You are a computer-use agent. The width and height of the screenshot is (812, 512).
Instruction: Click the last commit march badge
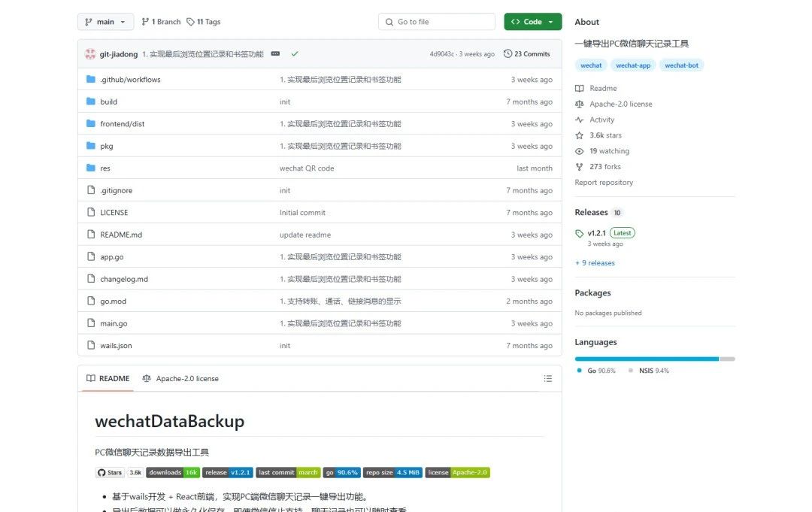click(288, 473)
